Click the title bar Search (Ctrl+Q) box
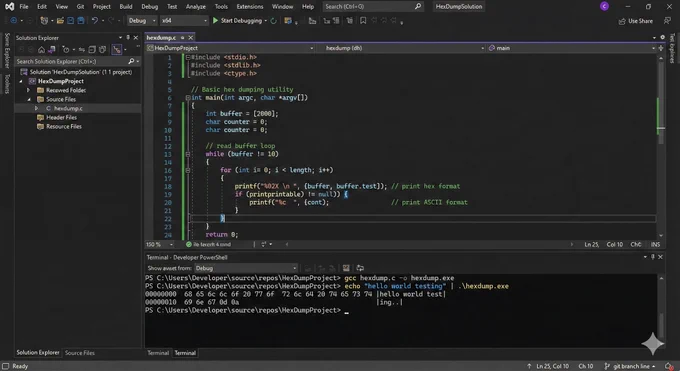Image resolution: width=680 pixels, height=371 pixels. pos(373,7)
